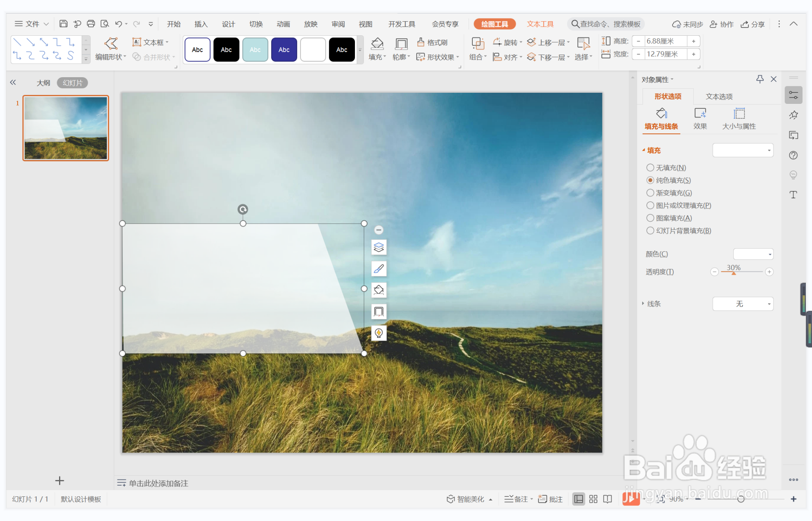
Task: Select Gradient Fill (渐变填充) option
Action: click(x=650, y=193)
